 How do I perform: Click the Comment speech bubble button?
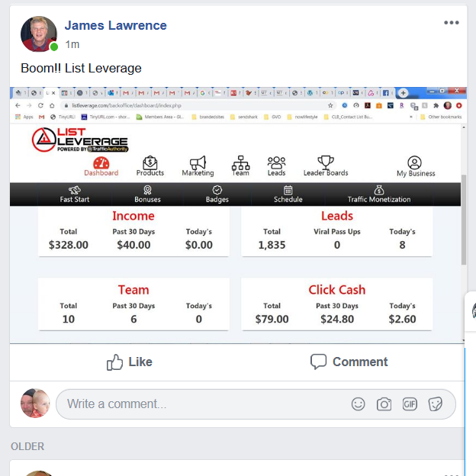349,362
